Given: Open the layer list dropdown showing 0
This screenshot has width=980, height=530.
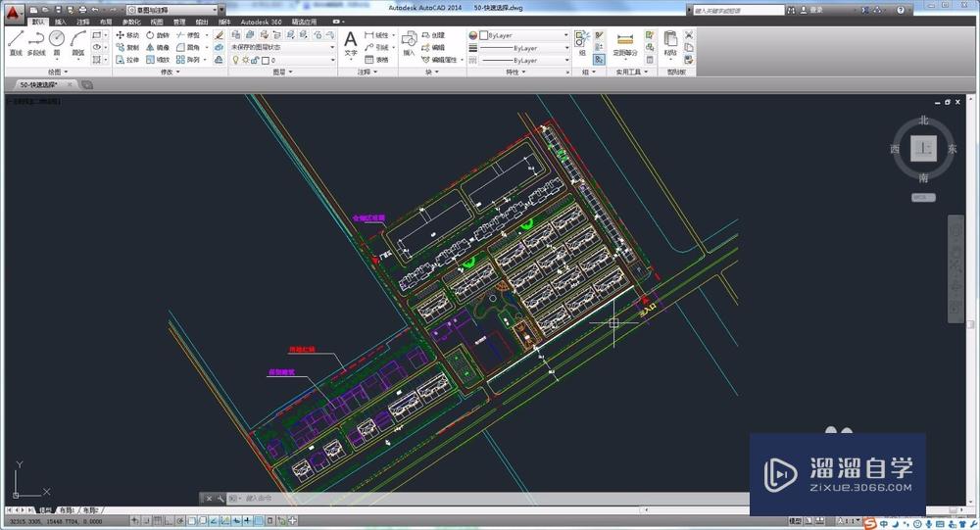Looking at the screenshot, I should [282, 60].
